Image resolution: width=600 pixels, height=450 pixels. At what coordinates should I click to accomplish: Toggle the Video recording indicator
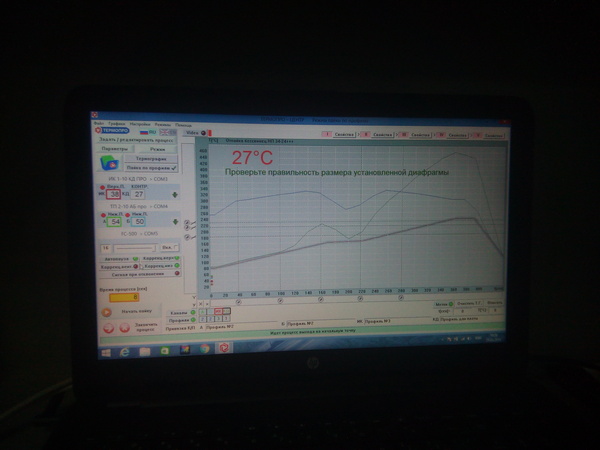point(203,131)
